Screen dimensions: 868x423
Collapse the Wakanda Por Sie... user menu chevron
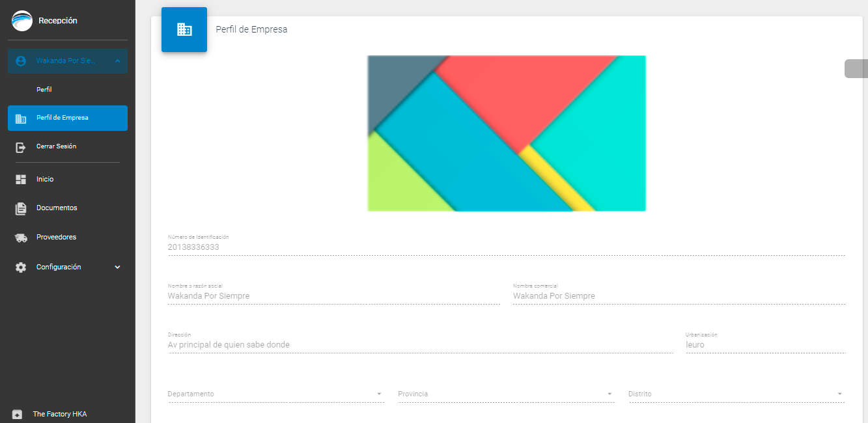pyautogui.click(x=117, y=61)
